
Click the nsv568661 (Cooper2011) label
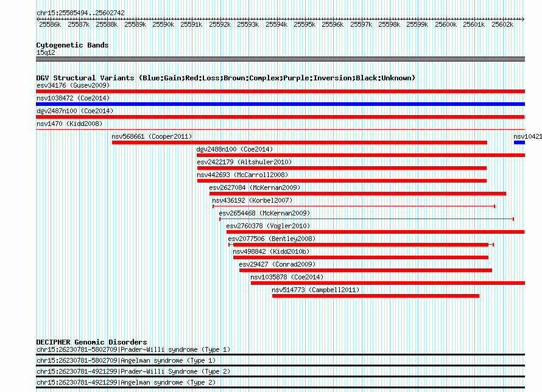(152, 136)
